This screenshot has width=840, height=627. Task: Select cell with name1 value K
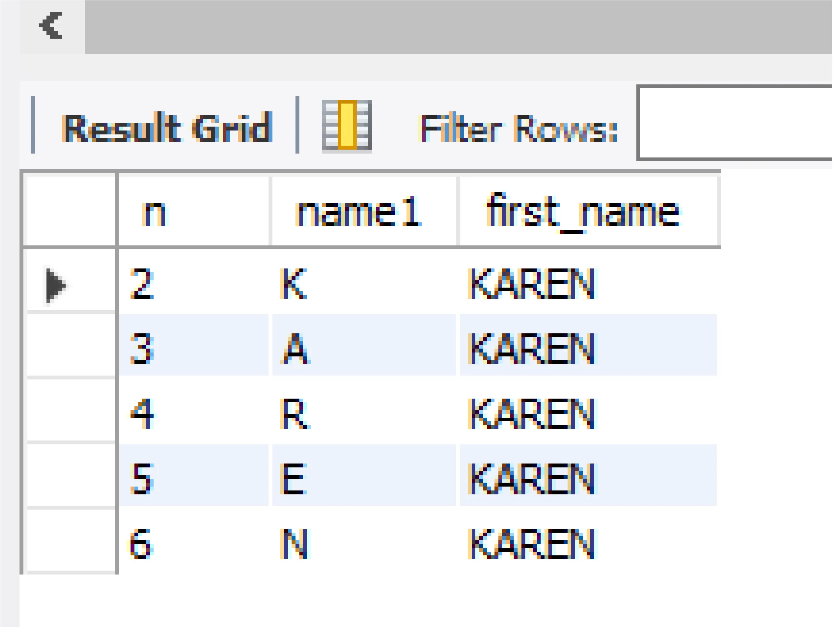tap(363, 283)
